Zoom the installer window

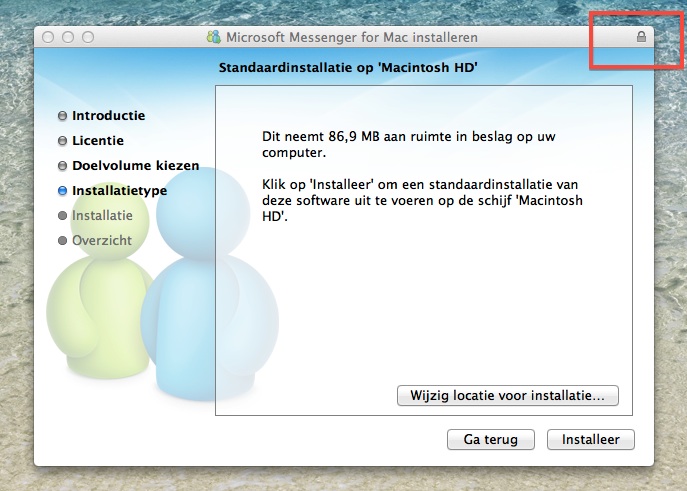tap(88, 37)
